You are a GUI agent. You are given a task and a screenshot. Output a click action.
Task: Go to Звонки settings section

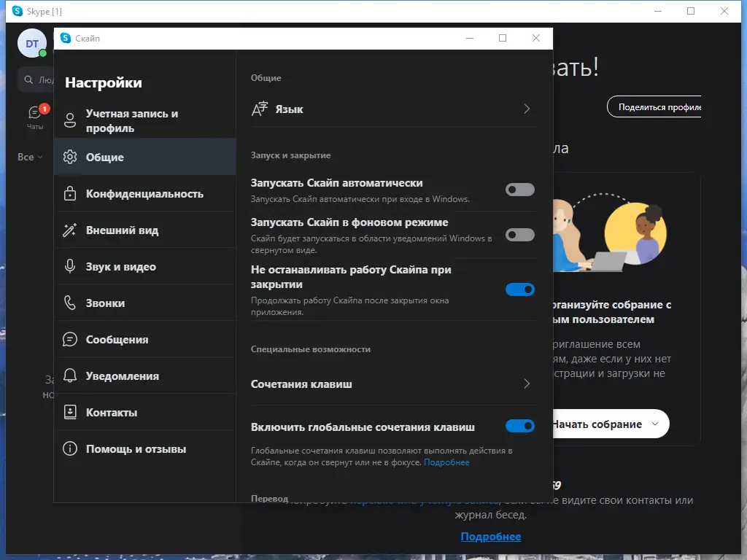point(145,303)
